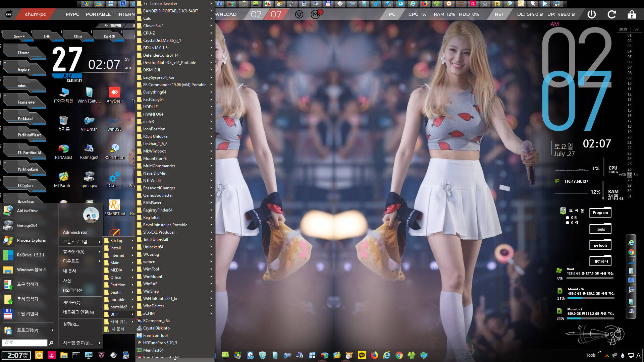This screenshot has width=644, height=362.
Task: Expand the Office folder submenu arrow
Action: (132, 278)
